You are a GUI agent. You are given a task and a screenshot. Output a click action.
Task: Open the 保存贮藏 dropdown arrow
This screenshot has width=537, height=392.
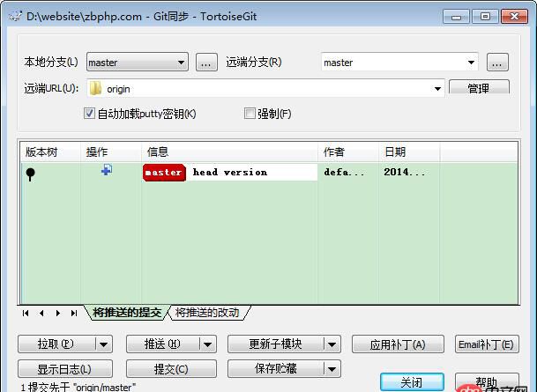click(332, 369)
